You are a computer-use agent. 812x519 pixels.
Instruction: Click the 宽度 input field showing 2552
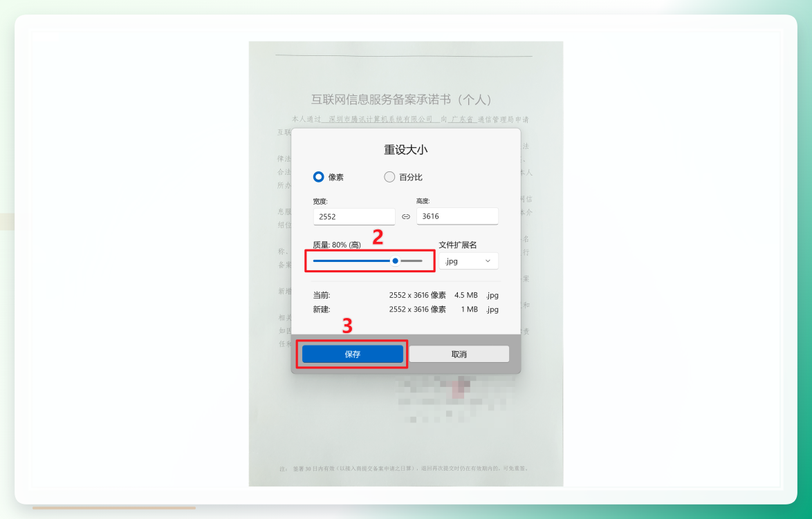354,217
